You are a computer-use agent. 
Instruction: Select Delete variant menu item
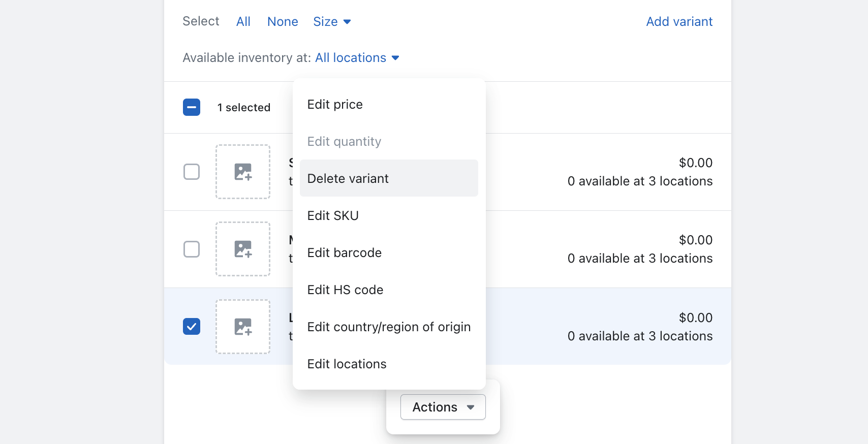tap(348, 179)
